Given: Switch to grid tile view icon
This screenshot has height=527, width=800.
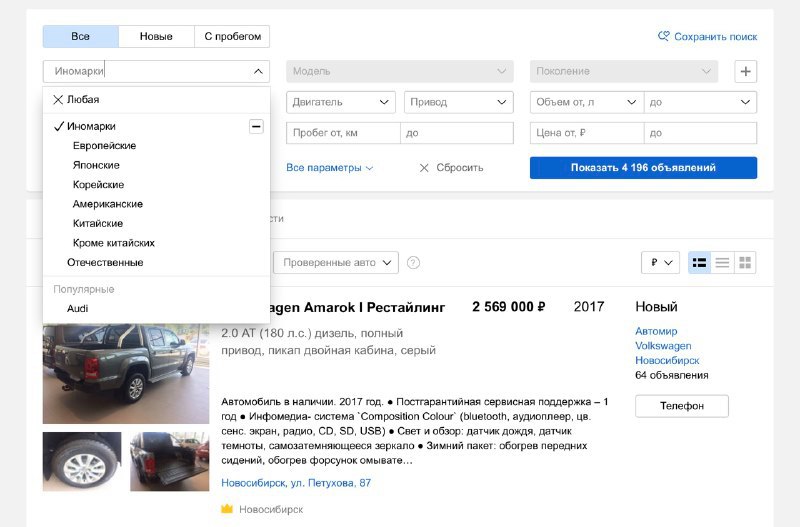Looking at the screenshot, I should [x=745, y=262].
